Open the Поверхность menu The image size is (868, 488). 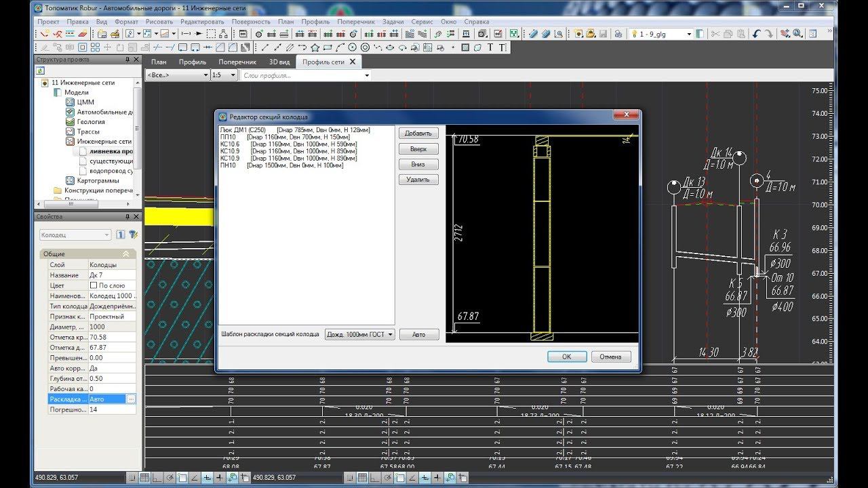(x=250, y=22)
